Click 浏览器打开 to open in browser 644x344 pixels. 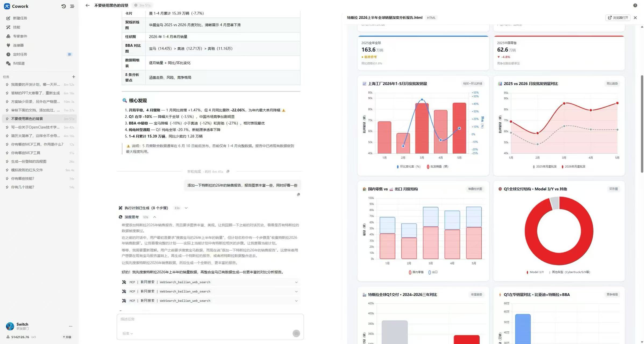(618, 18)
